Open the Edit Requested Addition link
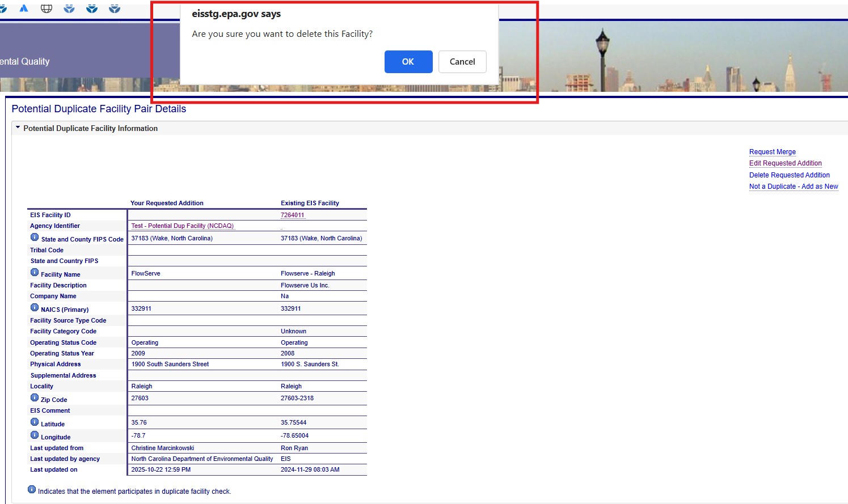 785,163
